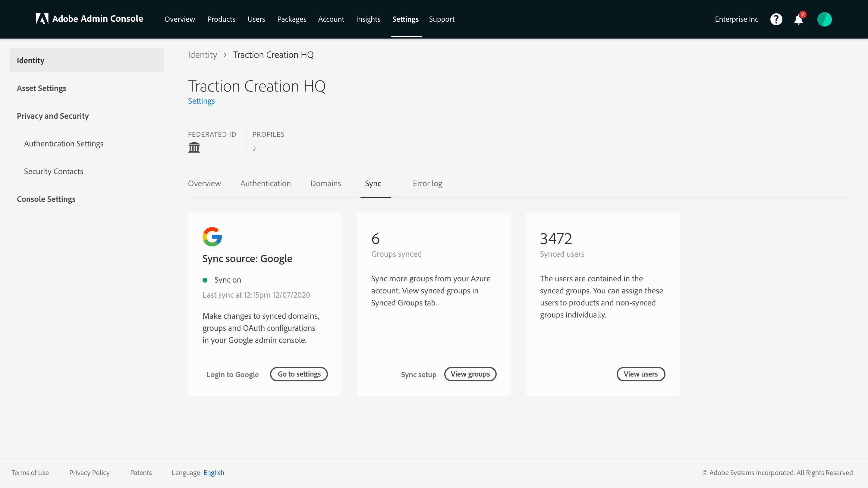Select Identity in the sidebar

tap(87, 60)
